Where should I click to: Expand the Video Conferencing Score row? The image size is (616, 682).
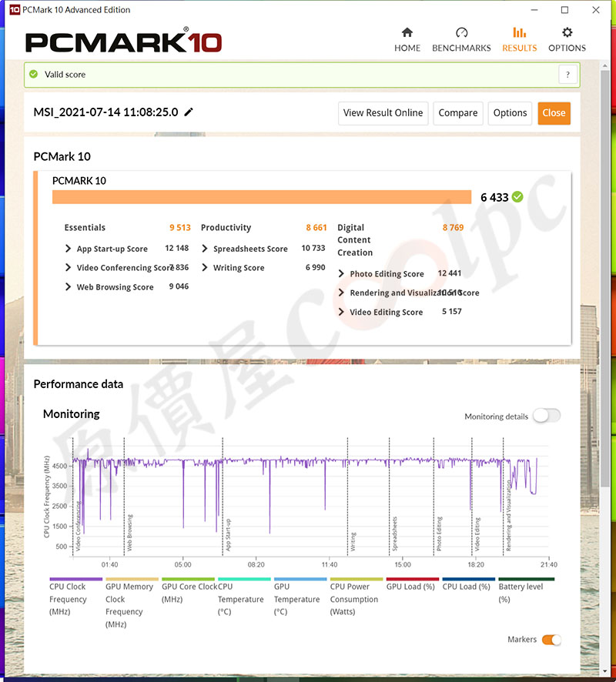tap(68, 268)
